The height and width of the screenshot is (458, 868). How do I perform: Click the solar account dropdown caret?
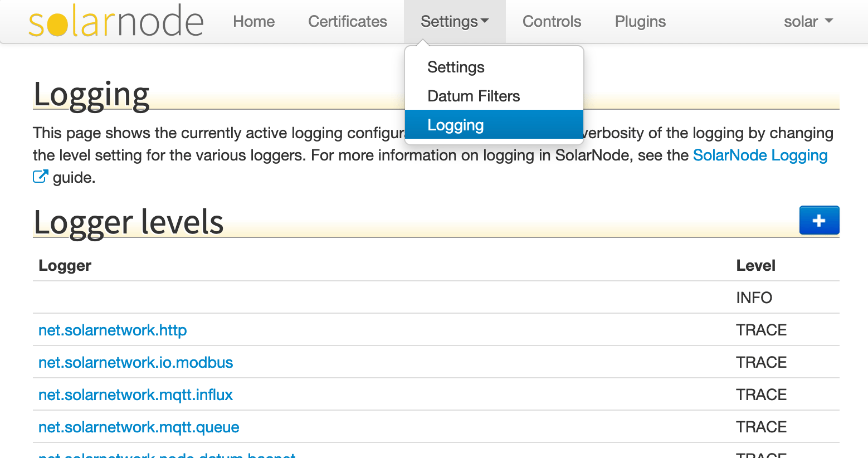point(828,22)
